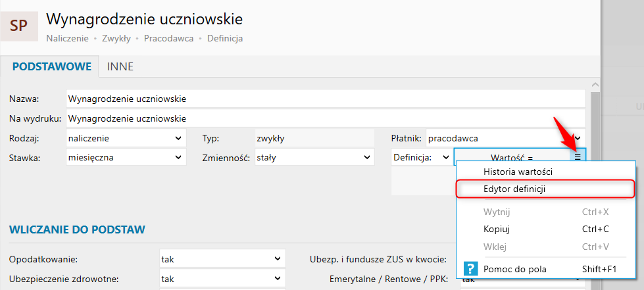644x290 pixels.
Task: Open Edytor definicji from context menu
Action: pyautogui.click(x=515, y=189)
